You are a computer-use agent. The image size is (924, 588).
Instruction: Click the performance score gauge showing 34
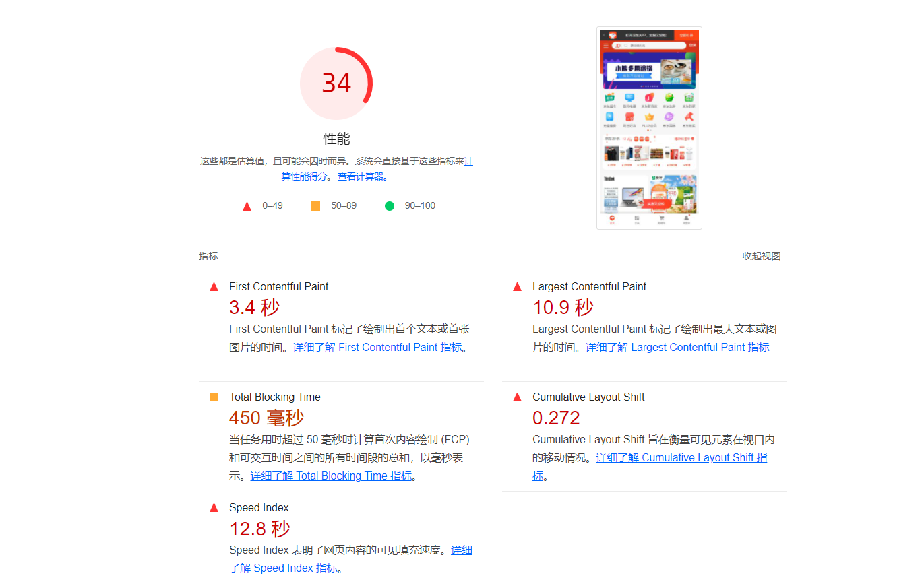tap(336, 84)
